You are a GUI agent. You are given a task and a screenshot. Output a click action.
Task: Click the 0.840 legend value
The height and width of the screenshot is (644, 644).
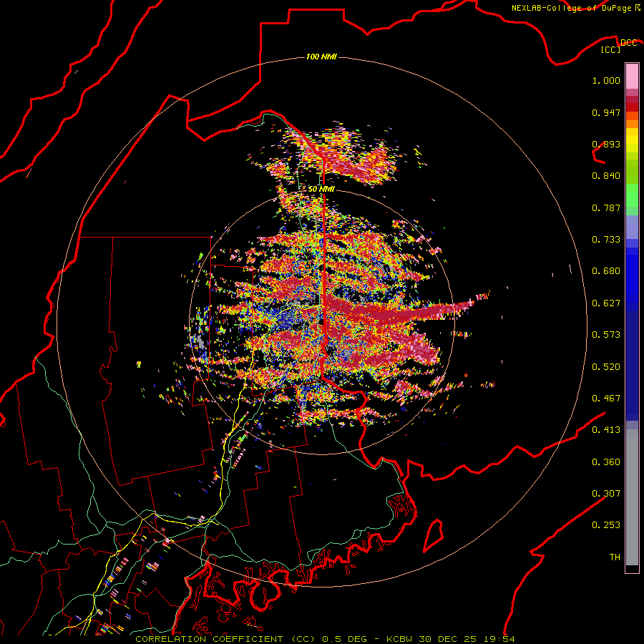click(x=606, y=176)
